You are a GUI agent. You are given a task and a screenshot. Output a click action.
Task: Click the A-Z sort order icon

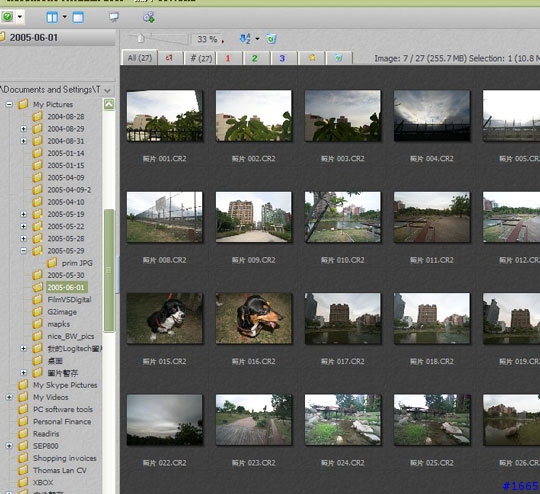[245, 39]
